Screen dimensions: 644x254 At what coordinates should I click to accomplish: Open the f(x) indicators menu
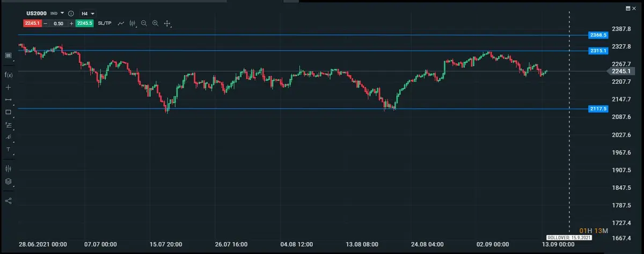pos(8,75)
